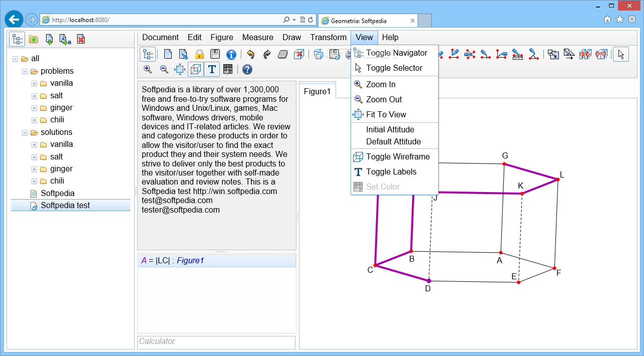Image resolution: width=644 pixels, height=356 pixels.
Task: Toggle the labels T toolbar button
Action: 212,69
